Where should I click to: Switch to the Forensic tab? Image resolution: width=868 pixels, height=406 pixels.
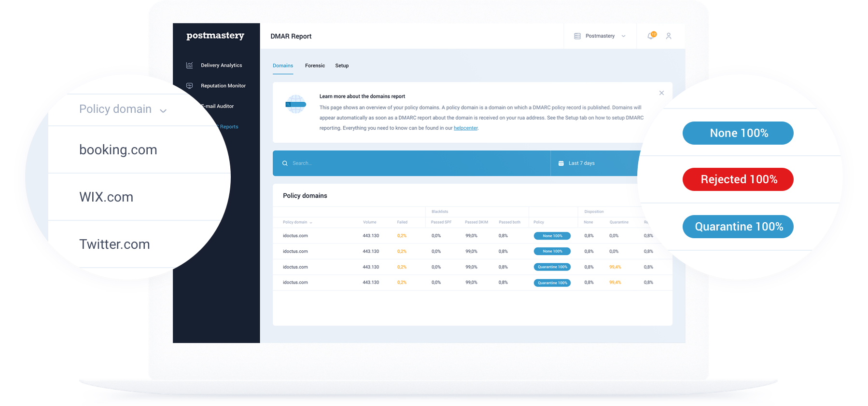click(x=315, y=66)
